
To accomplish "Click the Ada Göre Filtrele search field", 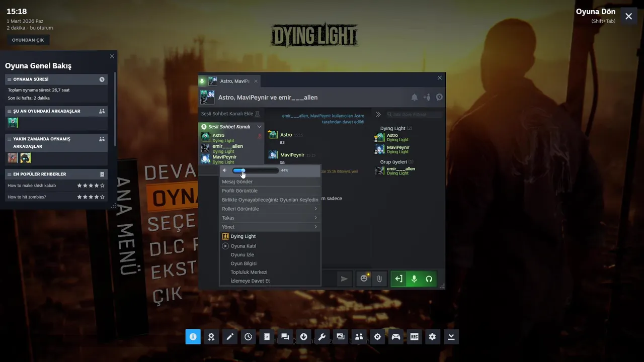I will point(415,115).
